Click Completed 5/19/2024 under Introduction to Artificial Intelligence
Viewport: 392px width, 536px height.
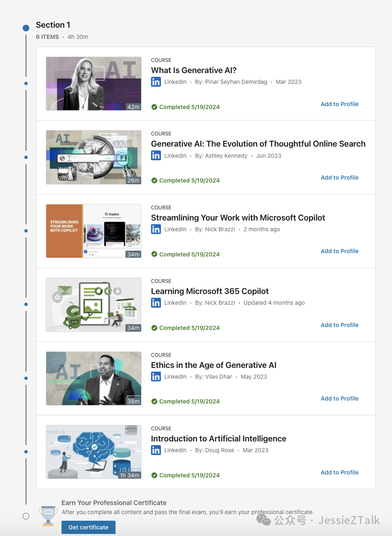(189, 475)
